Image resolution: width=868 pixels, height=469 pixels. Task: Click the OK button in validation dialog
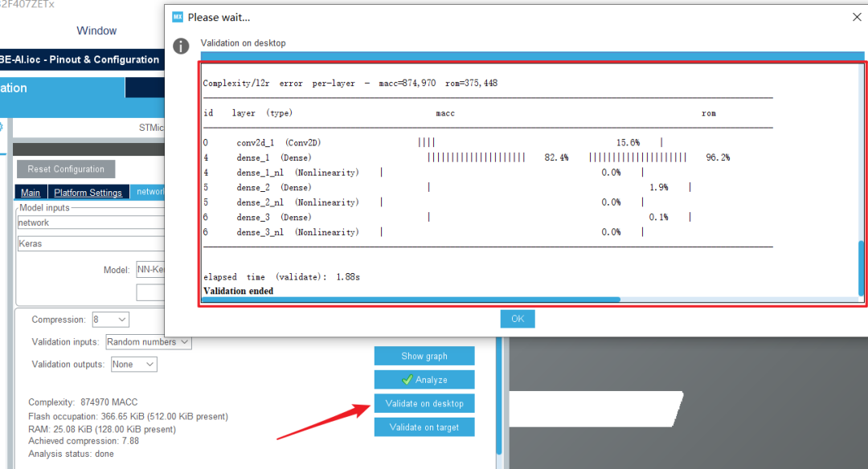pyautogui.click(x=518, y=319)
